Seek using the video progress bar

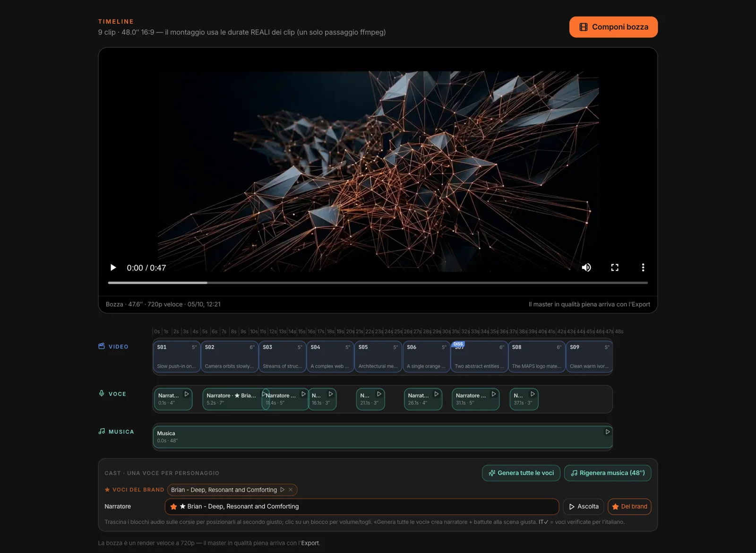coord(378,283)
